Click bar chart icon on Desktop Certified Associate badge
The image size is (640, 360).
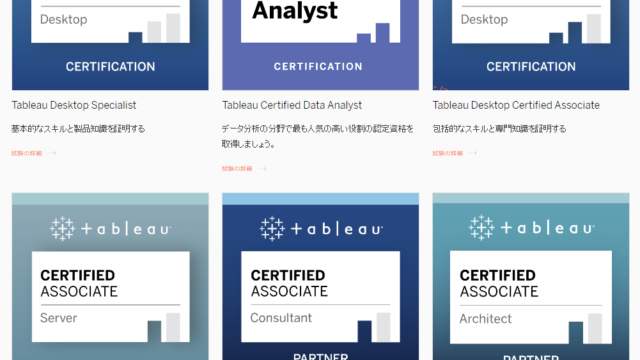tap(575, 28)
